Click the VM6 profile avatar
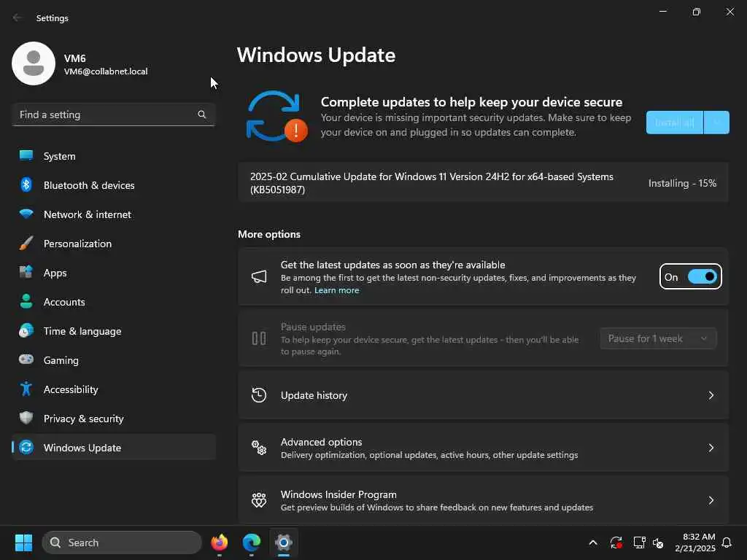This screenshot has width=747, height=560. [x=34, y=63]
